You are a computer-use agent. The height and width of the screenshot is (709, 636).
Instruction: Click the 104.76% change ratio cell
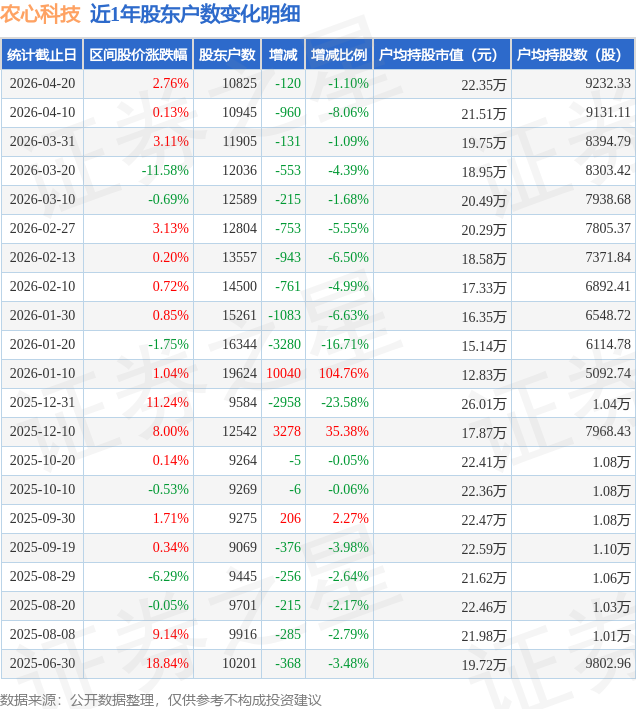(343, 374)
